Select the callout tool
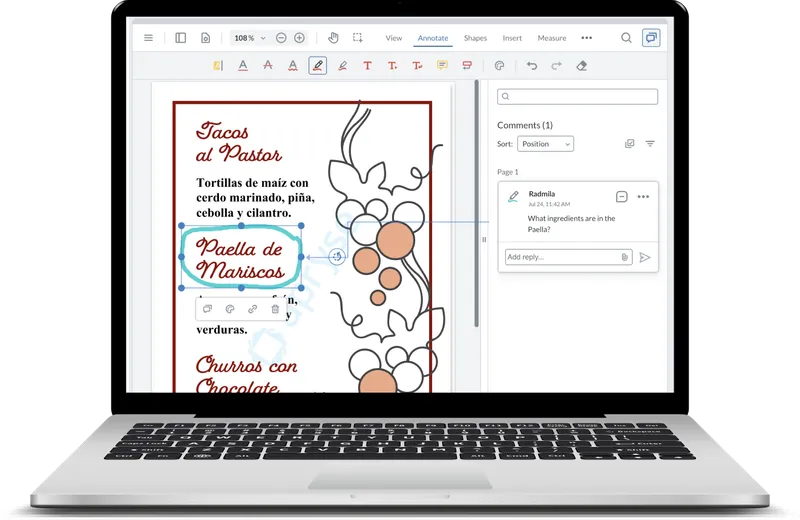The width and height of the screenshot is (800, 520). click(467, 66)
